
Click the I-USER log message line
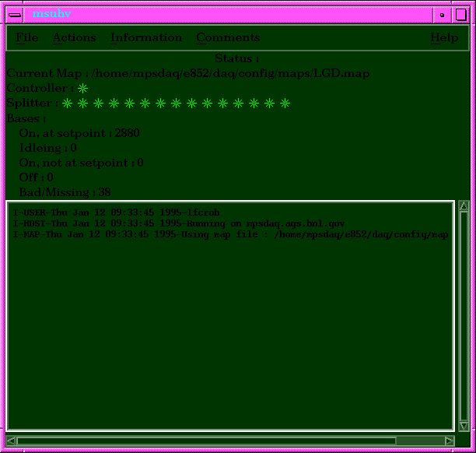pos(117,212)
